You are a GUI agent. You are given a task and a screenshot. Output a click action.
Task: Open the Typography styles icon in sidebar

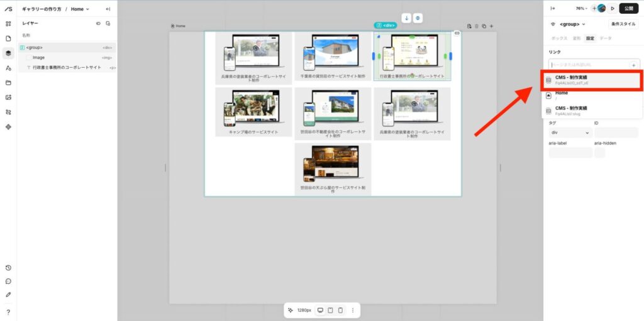click(x=8, y=68)
